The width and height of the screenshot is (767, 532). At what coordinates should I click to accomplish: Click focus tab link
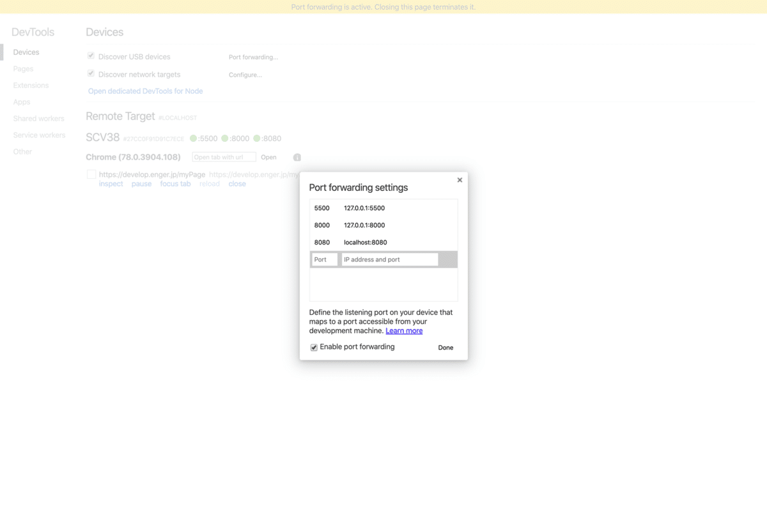(x=176, y=184)
